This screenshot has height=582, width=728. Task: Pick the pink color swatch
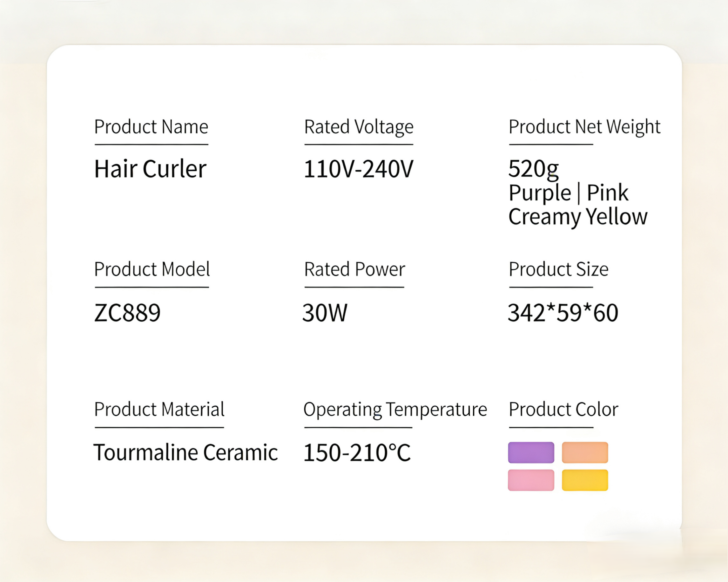531,480
